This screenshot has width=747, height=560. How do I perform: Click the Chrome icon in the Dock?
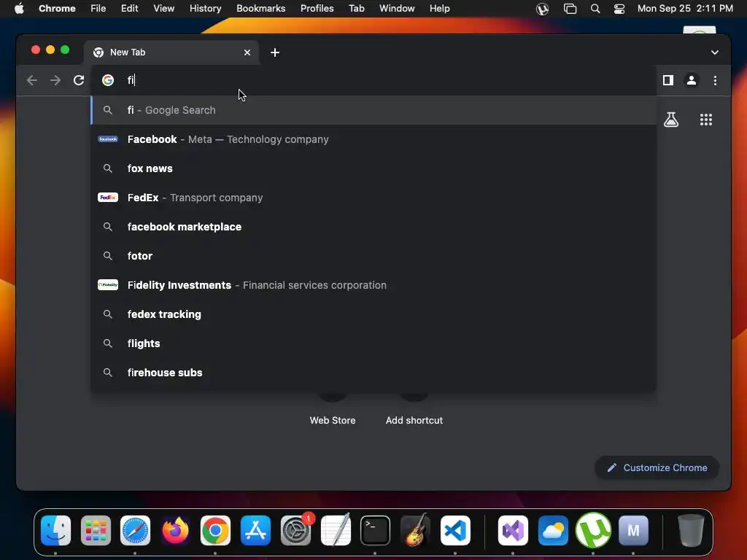click(215, 530)
